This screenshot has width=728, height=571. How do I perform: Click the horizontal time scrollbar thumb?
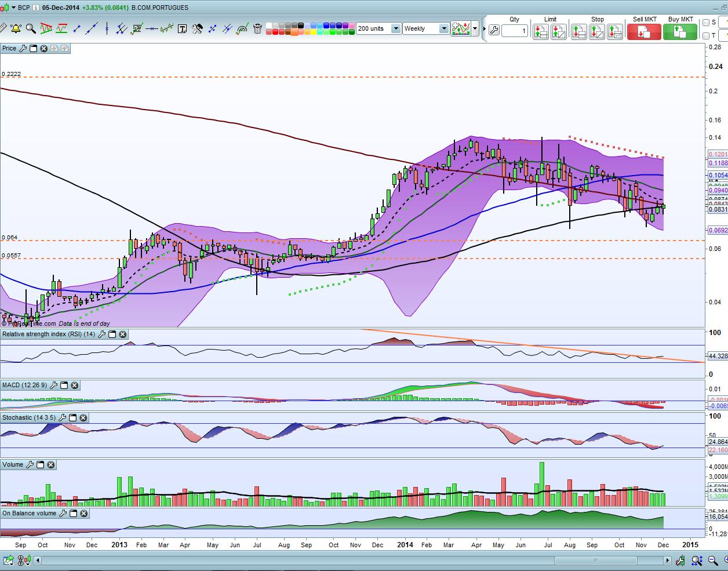pos(596,561)
